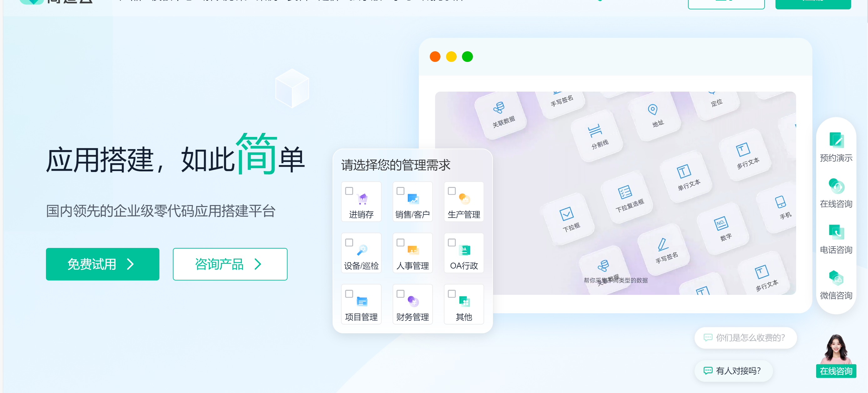The image size is (868, 393).
Task: Click the yellow window dot
Action: coord(451,57)
